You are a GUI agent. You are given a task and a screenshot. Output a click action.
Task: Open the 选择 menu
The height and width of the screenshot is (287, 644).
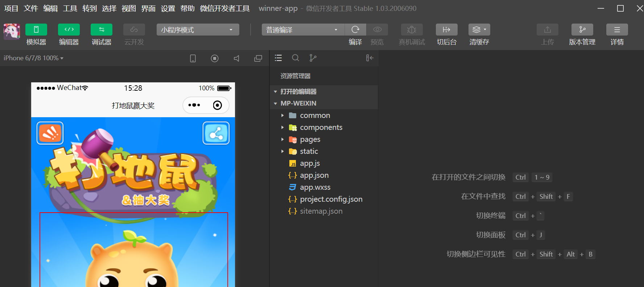(x=109, y=8)
